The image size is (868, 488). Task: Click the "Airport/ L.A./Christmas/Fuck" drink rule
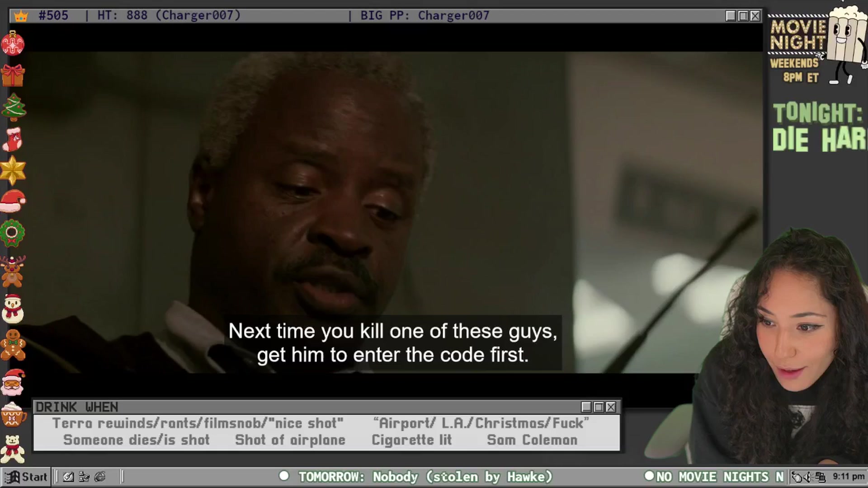pyautogui.click(x=481, y=423)
